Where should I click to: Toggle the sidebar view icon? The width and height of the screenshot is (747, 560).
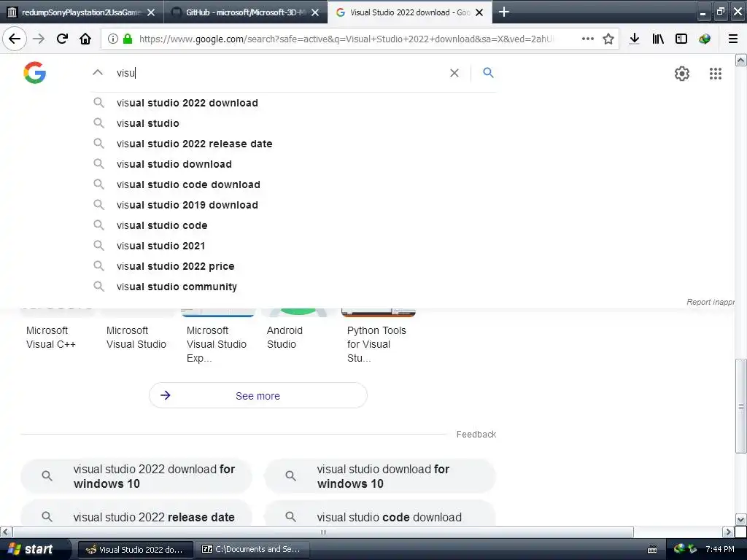pos(681,39)
